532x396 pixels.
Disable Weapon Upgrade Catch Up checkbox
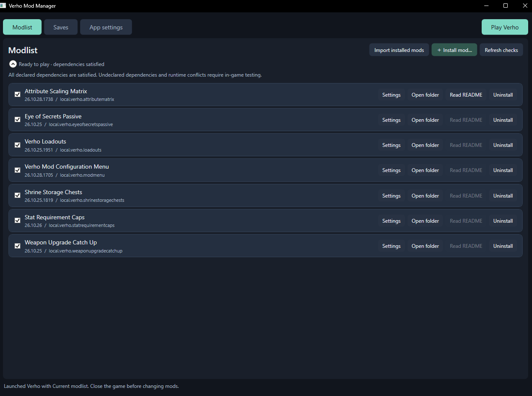[x=17, y=246]
